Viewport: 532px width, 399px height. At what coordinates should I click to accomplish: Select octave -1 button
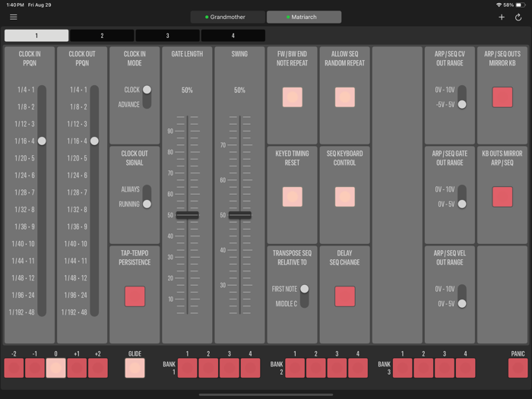click(x=35, y=368)
